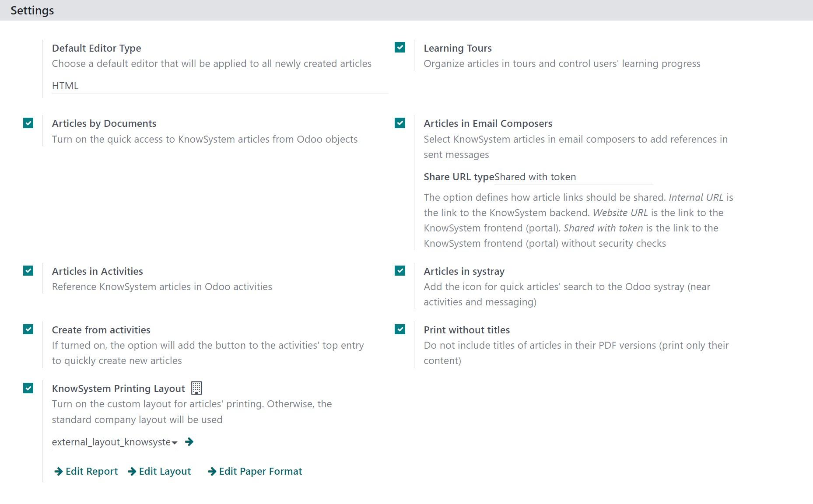The height and width of the screenshot is (504, 813).
Task: Open the layout record via the arrow beside the dropdown
Action: point(189,442)
